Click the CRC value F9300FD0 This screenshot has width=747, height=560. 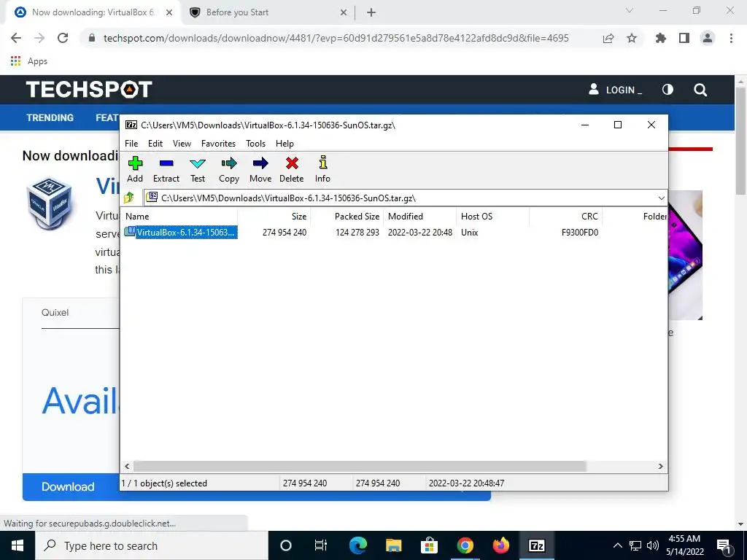click(580, 233)
